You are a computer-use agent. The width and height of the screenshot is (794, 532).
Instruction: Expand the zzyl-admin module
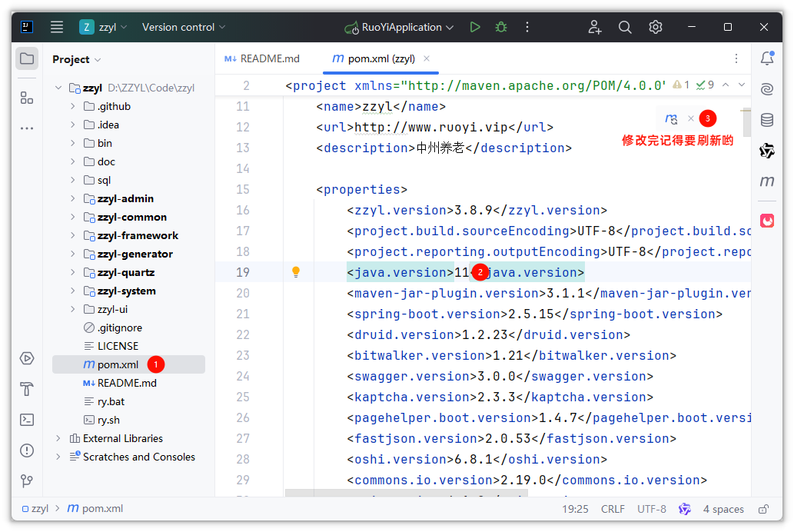pos(72,198)
